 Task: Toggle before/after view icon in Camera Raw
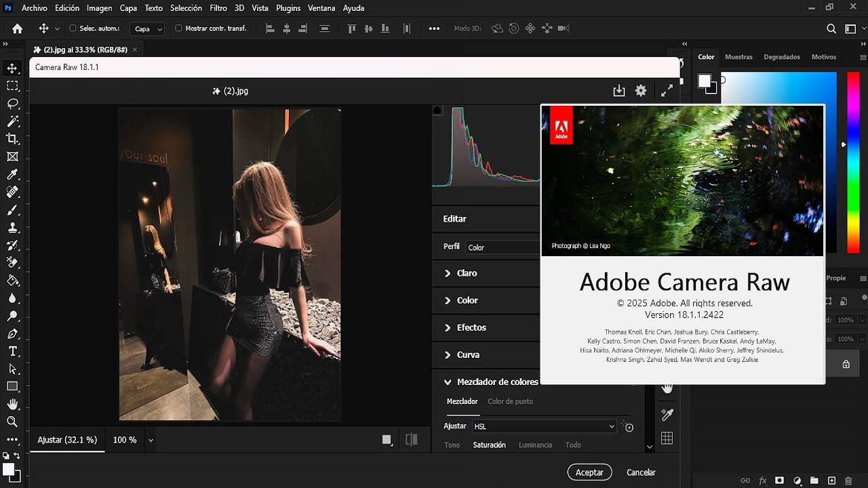point(412,439)
